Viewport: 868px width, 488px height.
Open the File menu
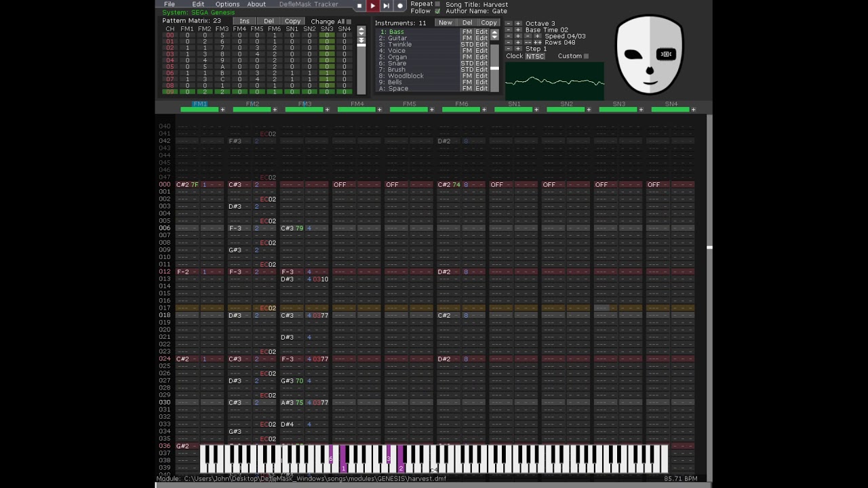[169, 5]
